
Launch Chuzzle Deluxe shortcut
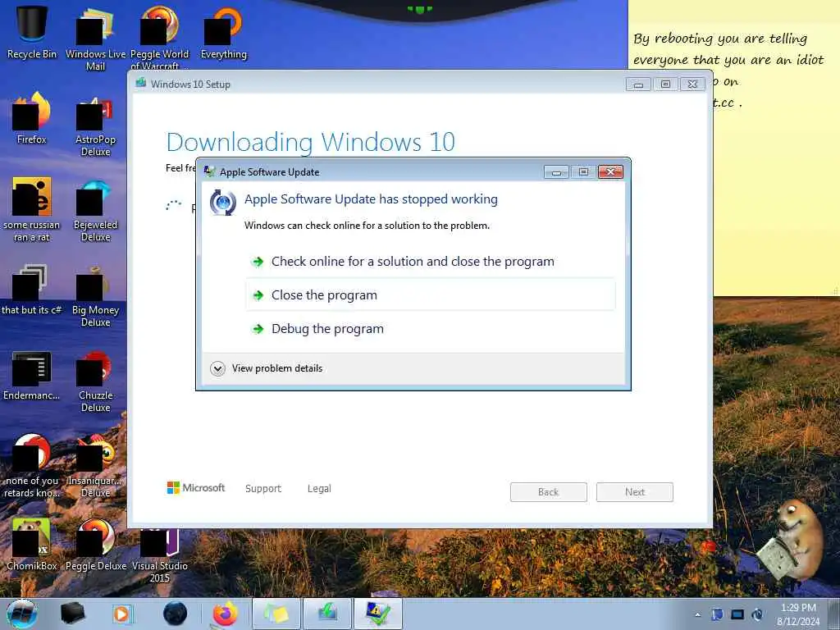point(95,381)
